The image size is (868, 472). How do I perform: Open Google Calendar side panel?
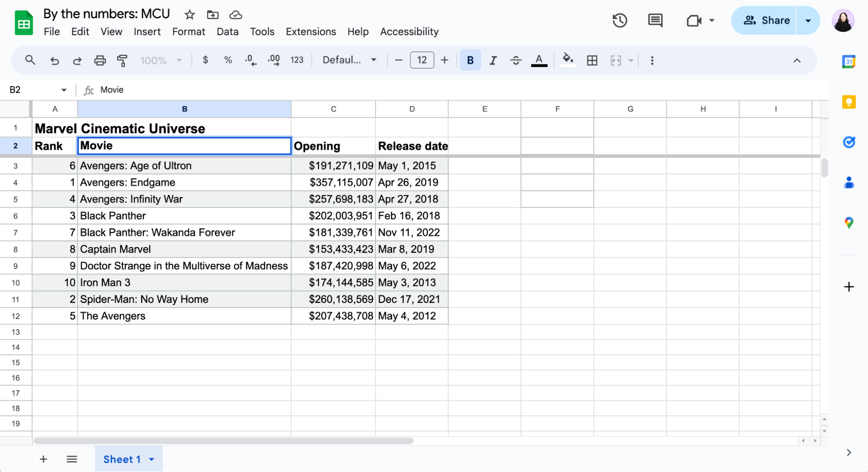click(x=848, y=62)
